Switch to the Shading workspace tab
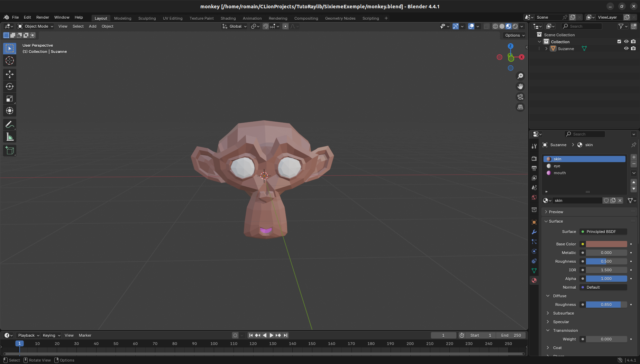The image size is (640, 364). [228, 18]
